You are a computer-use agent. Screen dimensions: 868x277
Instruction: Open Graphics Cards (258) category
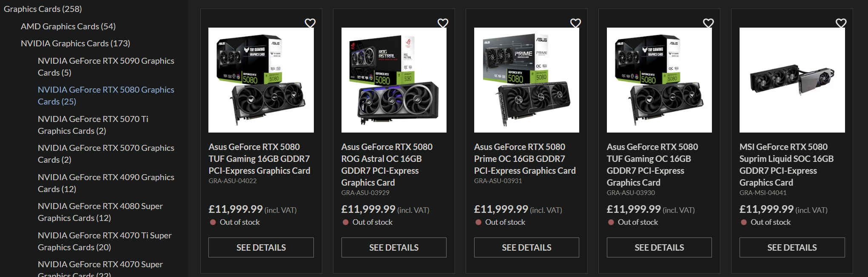point(43,9)
